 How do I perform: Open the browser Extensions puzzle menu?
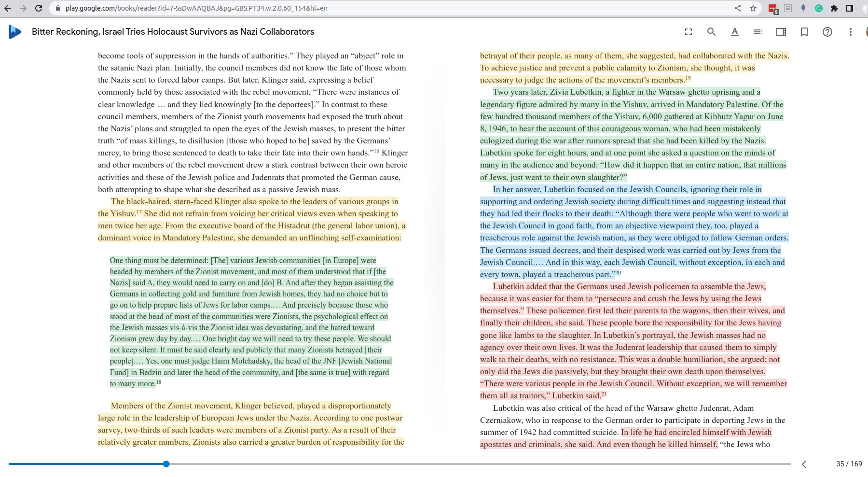pyautogui.click(x=834, y=8)
